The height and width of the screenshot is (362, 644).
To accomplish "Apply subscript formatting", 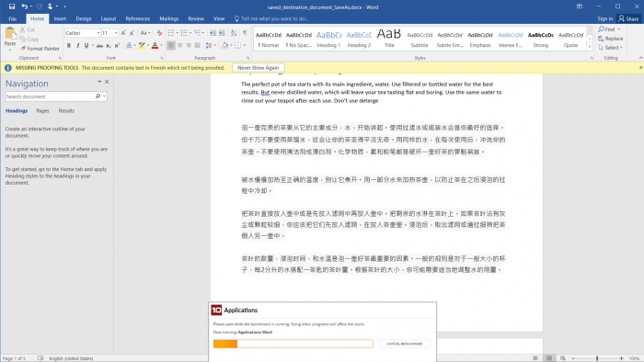I will [109, 46].
